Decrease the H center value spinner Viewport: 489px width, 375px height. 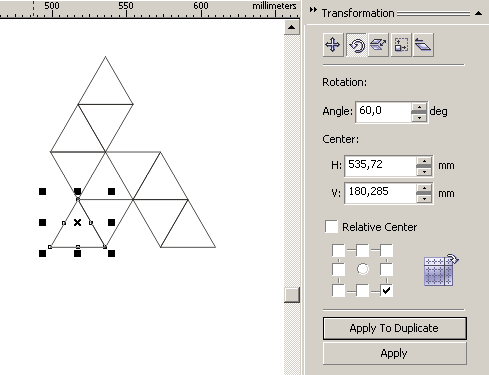click(x=424, y=171)
